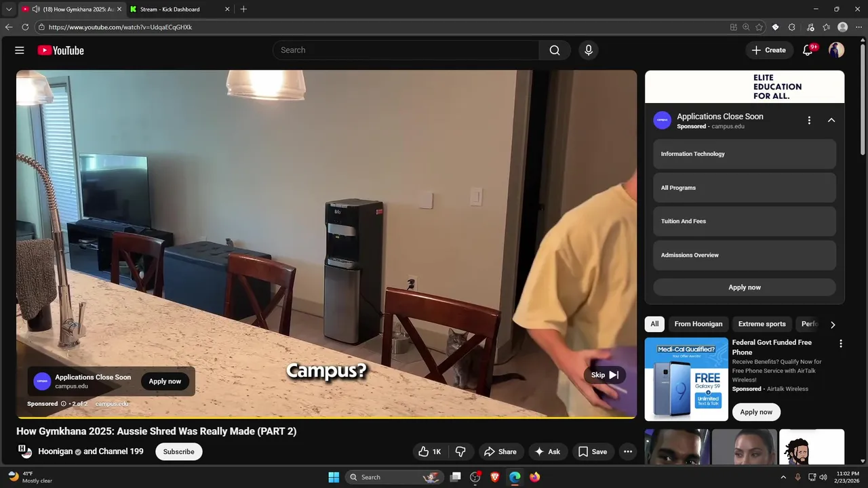868x488 pixels.
Task: Select the From Hoonigan filter chip
Action: (698, 324)
